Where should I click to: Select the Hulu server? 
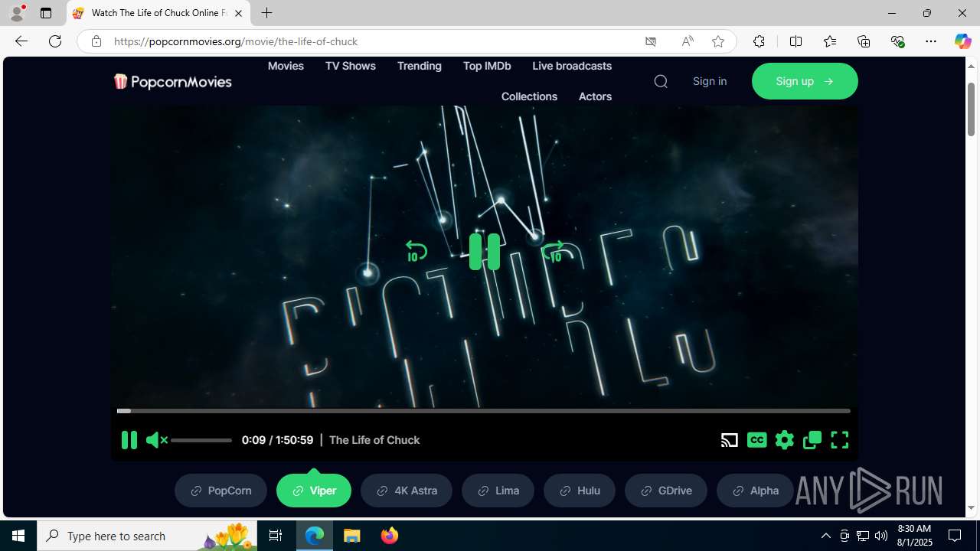coord(580,491)
